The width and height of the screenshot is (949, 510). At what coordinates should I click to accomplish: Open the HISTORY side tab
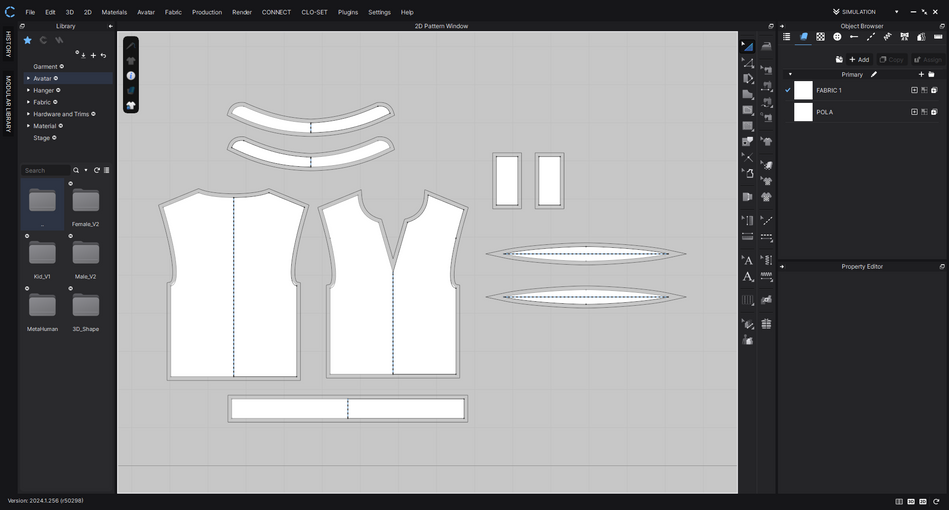pos(8,44)
